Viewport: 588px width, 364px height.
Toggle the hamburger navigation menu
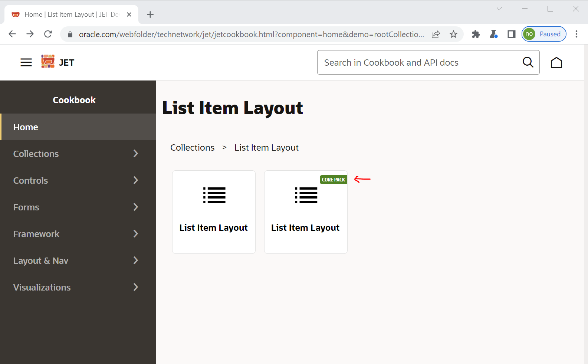[x=26, y=62]
